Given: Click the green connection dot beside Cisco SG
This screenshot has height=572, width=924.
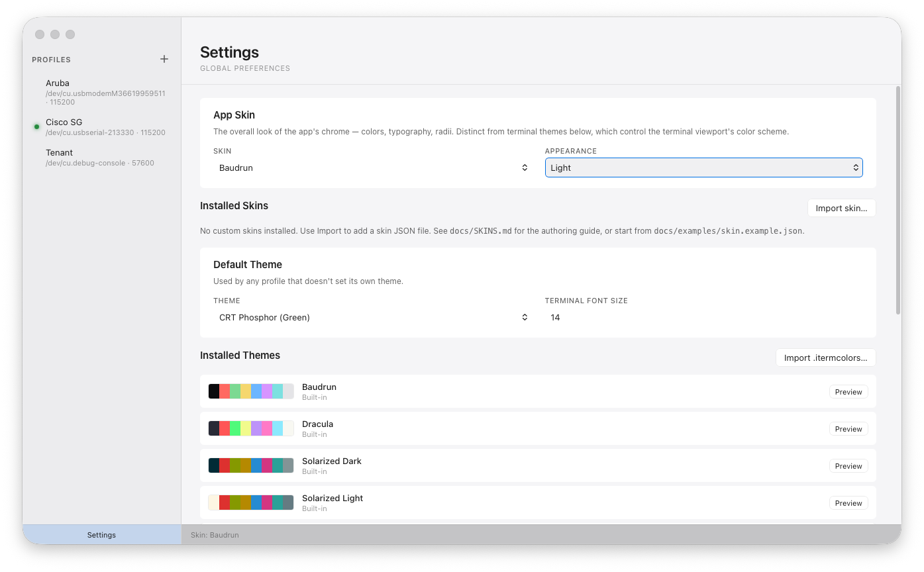Looking at the screenshot, I should 36,126.
